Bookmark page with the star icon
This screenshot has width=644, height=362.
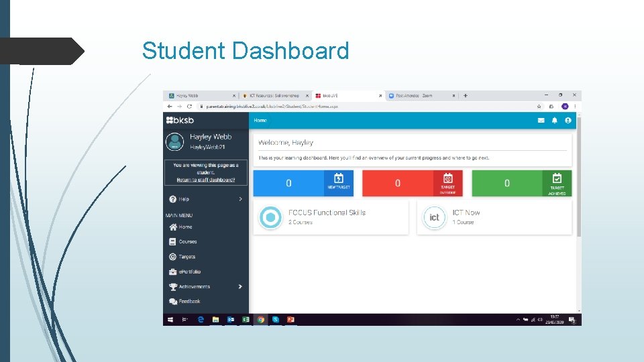point(539,107)
